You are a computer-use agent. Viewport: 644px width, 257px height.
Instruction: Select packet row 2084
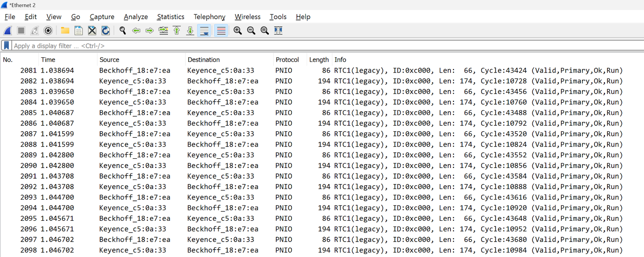pos(322,102)
